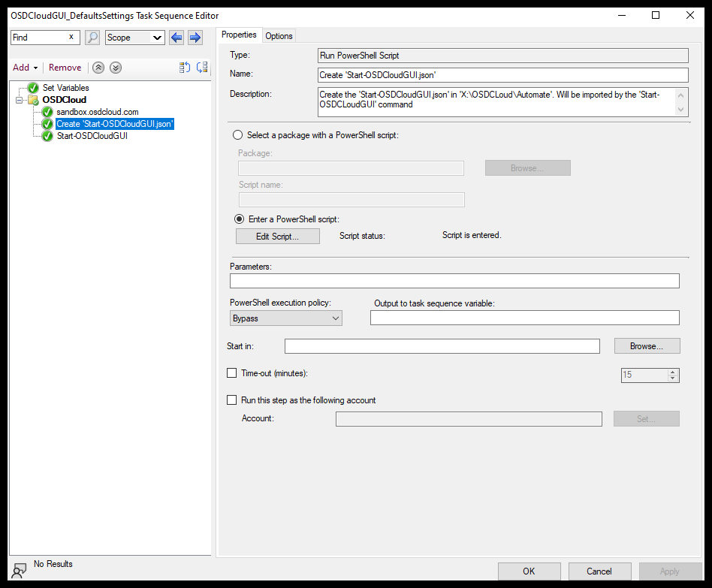
Task: Move the selected step up with the chevron icon
Action: [98, 68]
